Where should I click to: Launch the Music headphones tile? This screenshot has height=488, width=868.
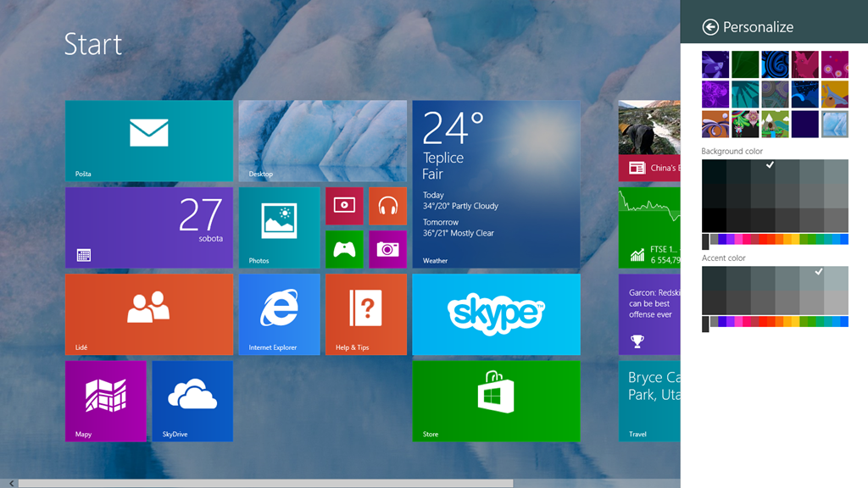point(387,206)
